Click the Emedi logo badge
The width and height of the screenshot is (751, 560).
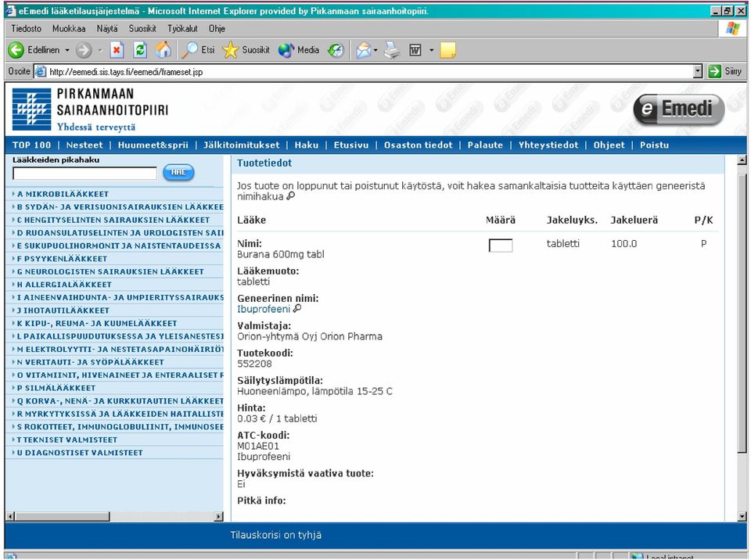(x=679, y=109)
